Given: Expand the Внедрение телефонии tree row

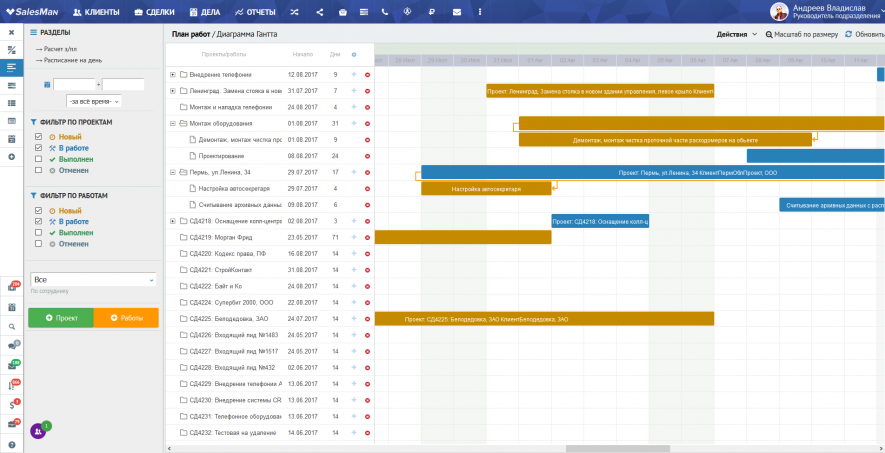Looking at the screenshot, I should tap(173, 74).
